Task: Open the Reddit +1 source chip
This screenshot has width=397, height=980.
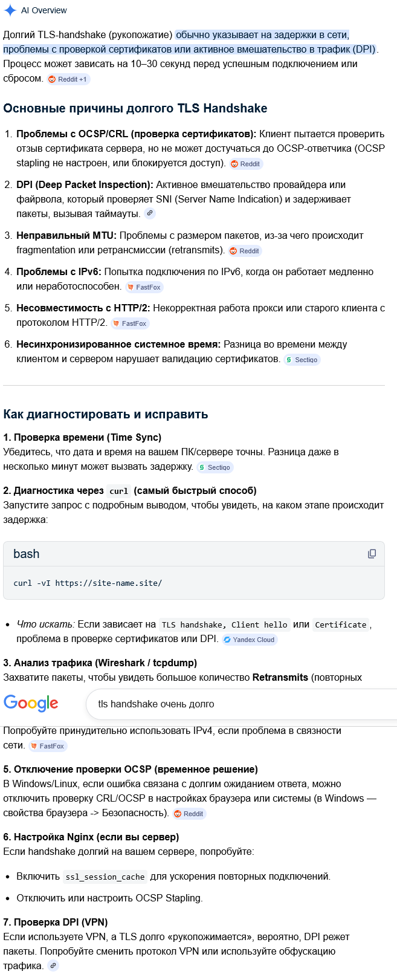Action: [68, 79]
